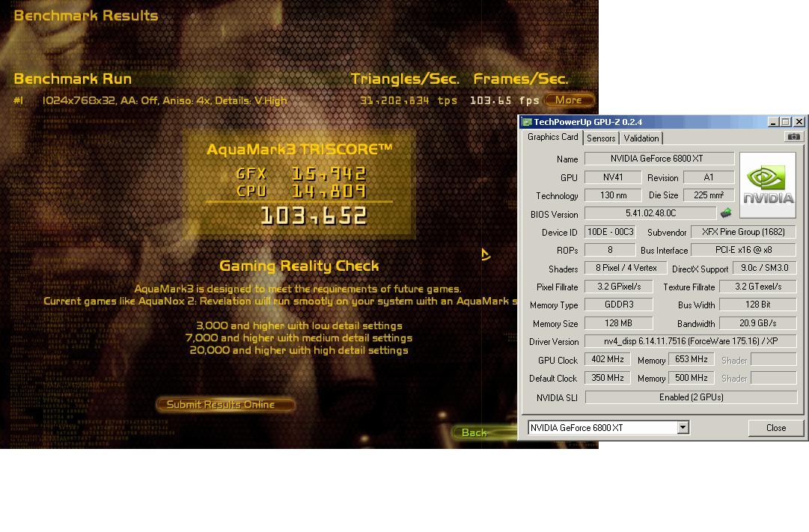Screen dimensions: 809x532
Task: Click the Benchmark Results heading
Action: 85,16
